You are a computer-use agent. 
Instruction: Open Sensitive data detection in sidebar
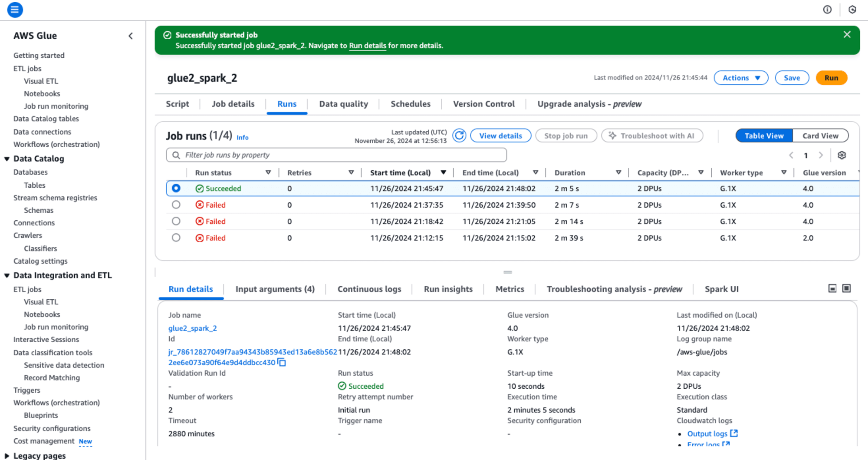[64, 365]
